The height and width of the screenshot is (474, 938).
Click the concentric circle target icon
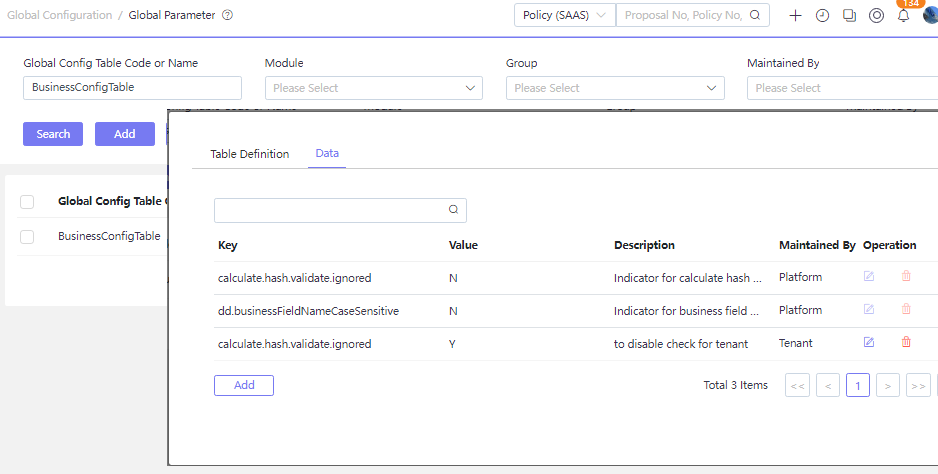coord(876,16)
